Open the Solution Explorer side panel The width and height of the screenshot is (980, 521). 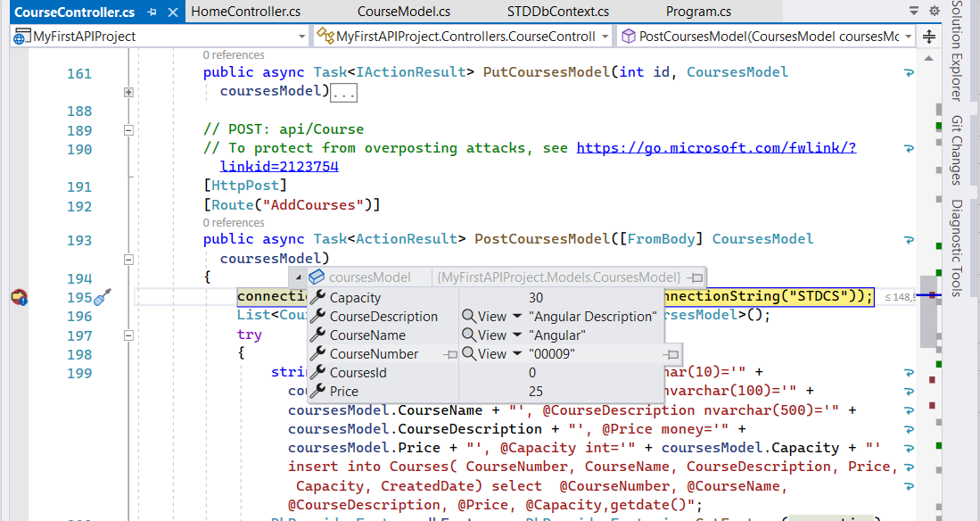[956, 51]
